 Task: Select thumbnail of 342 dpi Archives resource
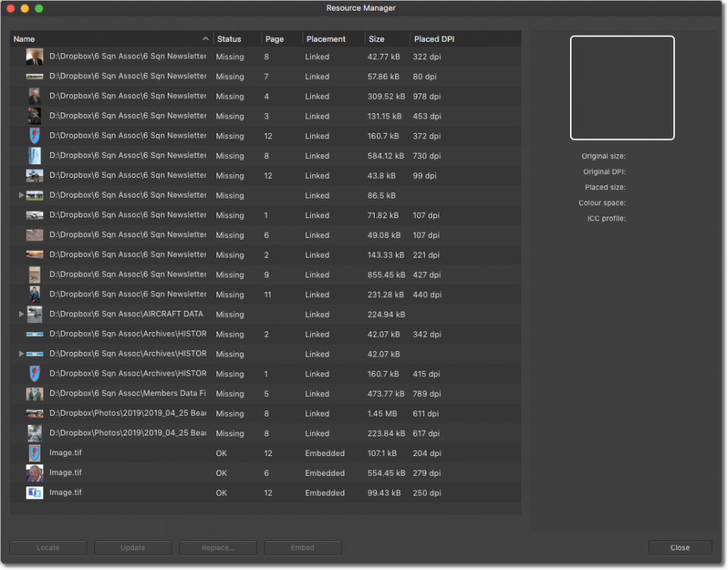click(34, 334)
